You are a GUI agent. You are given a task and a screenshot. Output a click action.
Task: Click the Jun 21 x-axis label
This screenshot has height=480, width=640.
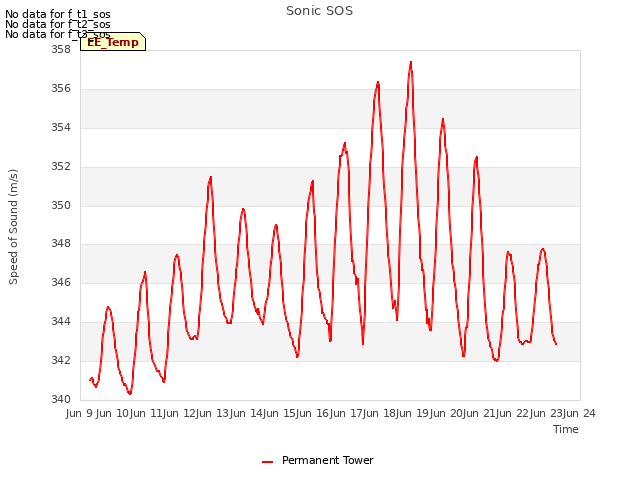[x=479, y=413]
